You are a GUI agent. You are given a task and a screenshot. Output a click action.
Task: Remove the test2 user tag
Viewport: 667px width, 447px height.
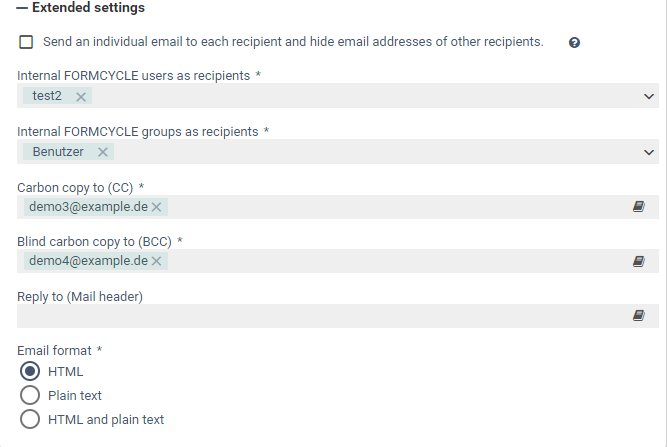(81, 97)
